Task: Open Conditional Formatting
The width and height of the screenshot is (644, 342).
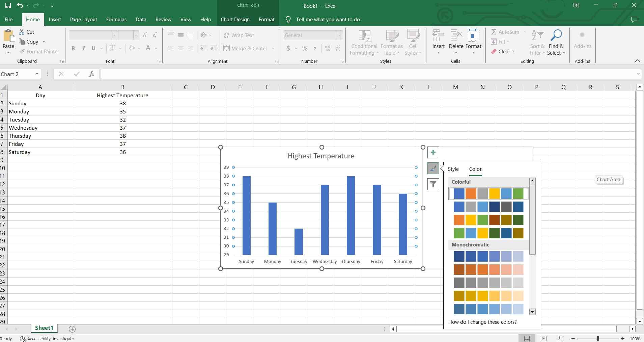Action: point(364,43)
